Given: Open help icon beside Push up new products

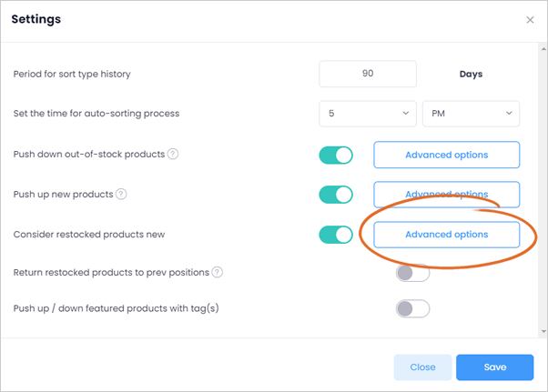Looking at the screenshot, I should point(121,194).
